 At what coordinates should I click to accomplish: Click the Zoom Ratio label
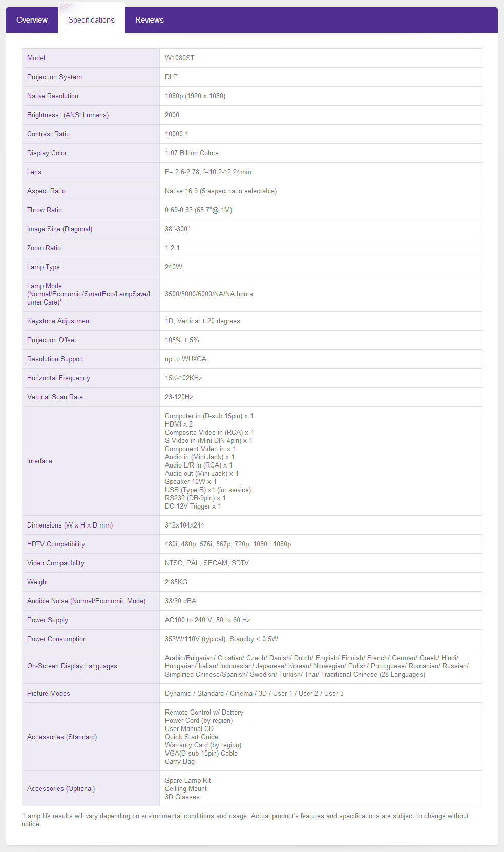[x=44, y=248]
